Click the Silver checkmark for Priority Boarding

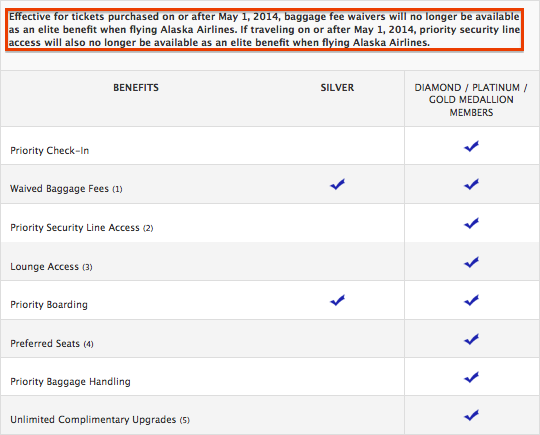pyautogui.click(x=338, y=300)
